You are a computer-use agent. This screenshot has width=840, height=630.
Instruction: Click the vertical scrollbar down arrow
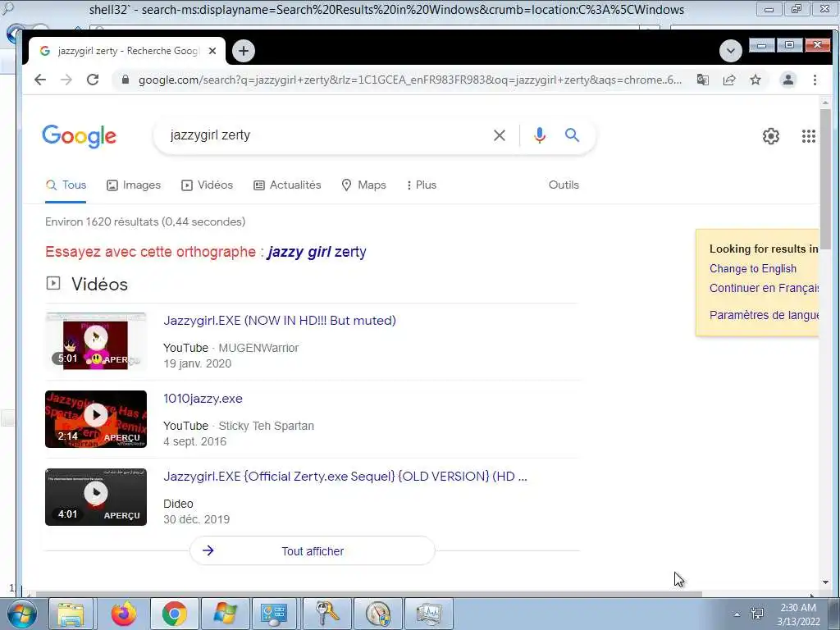(x=825, y=582)
